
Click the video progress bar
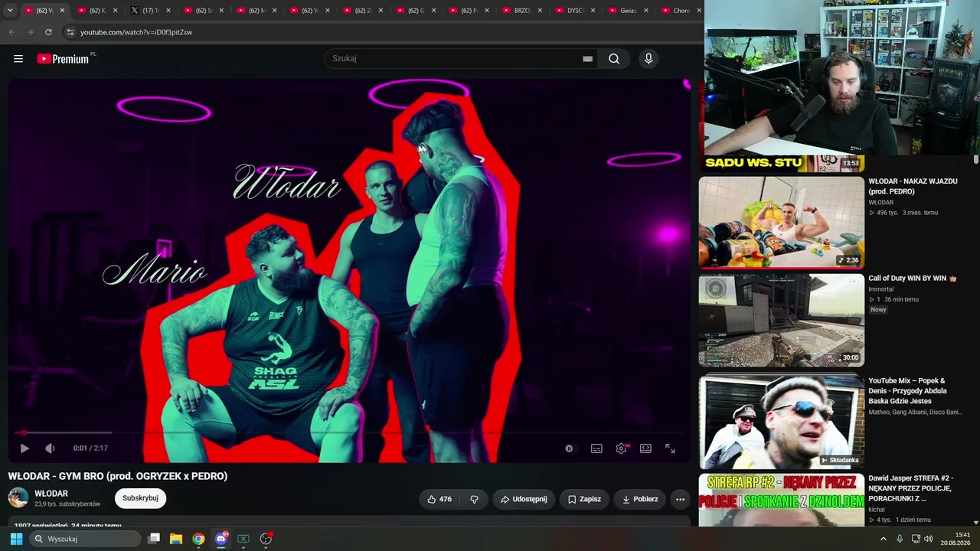pos(349,433)
